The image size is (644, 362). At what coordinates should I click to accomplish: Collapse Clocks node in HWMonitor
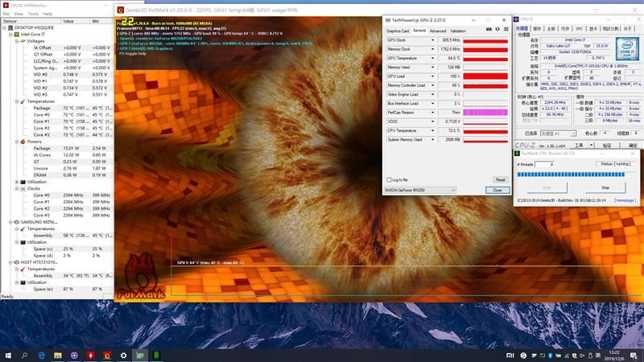click(x=17, y=189)
